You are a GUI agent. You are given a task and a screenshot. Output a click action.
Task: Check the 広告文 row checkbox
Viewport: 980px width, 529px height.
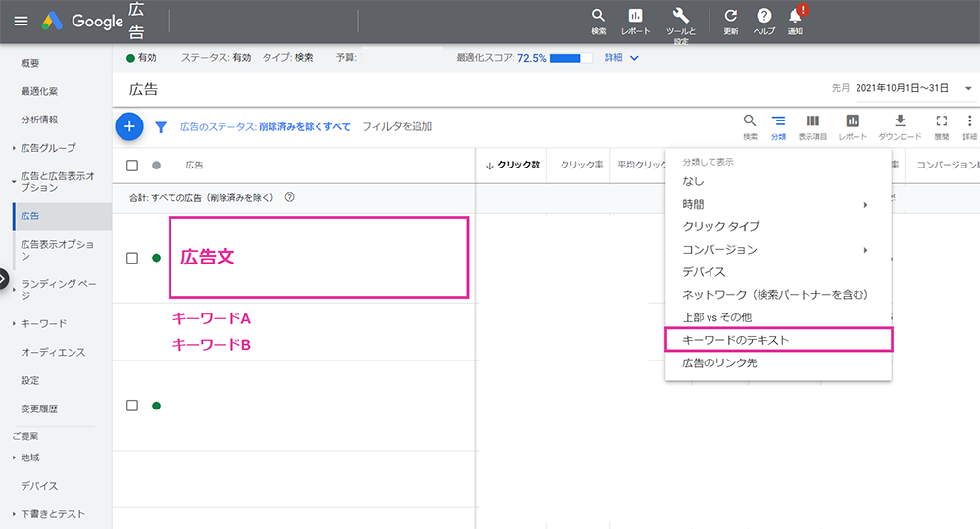pyautogui.click(x=132, y=258)
